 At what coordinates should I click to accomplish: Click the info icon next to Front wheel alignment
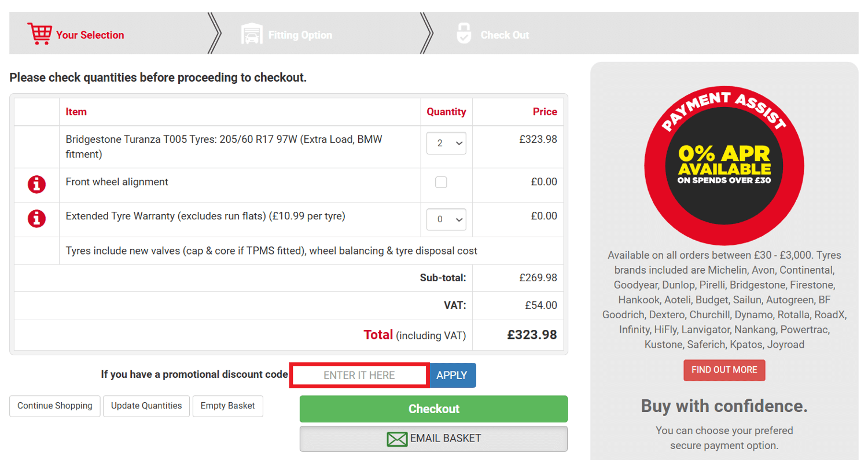(x=36, y=185)
